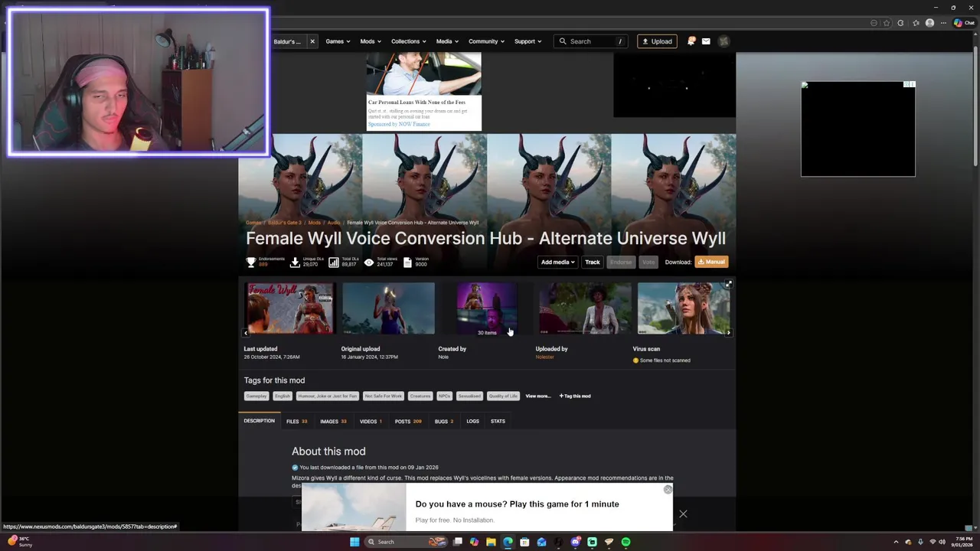Screen dimensions: 980x551
Task: Click the Quality of Life tag
Action: tap(503, 396)
